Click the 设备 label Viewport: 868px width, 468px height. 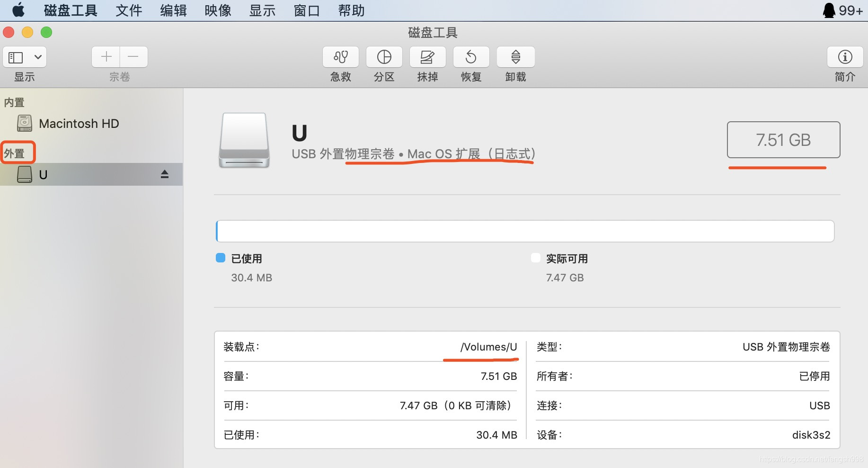tap(549, 435)
